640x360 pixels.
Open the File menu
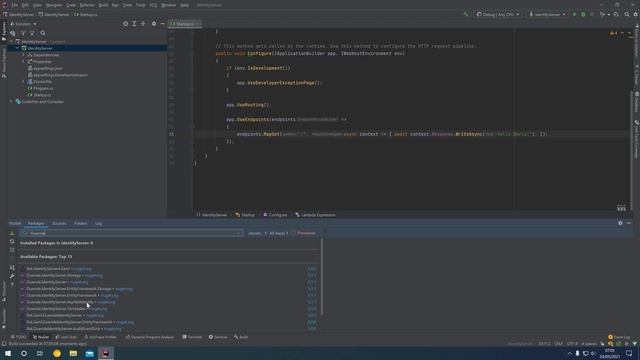tap(15, 5)
